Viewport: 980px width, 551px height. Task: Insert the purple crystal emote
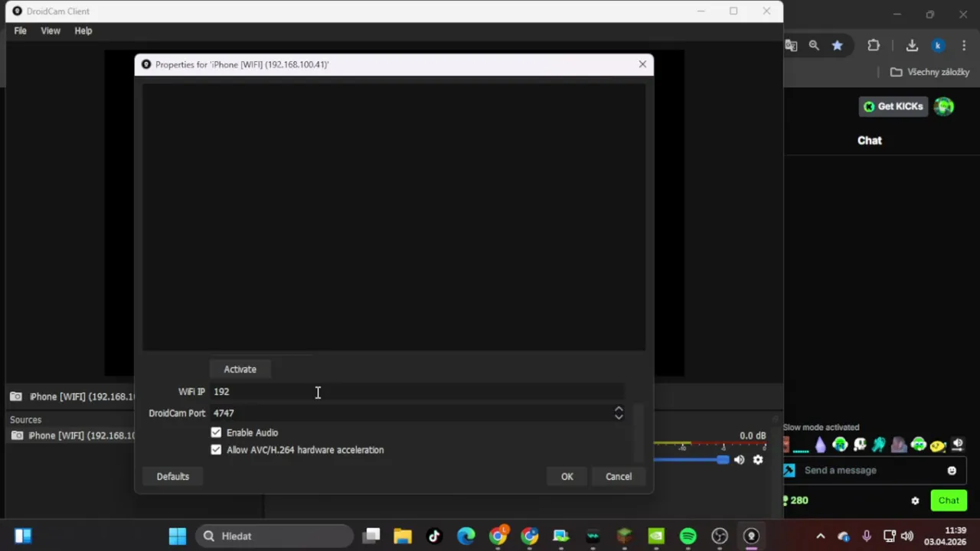pyautogui.click(x=821, y=445)
